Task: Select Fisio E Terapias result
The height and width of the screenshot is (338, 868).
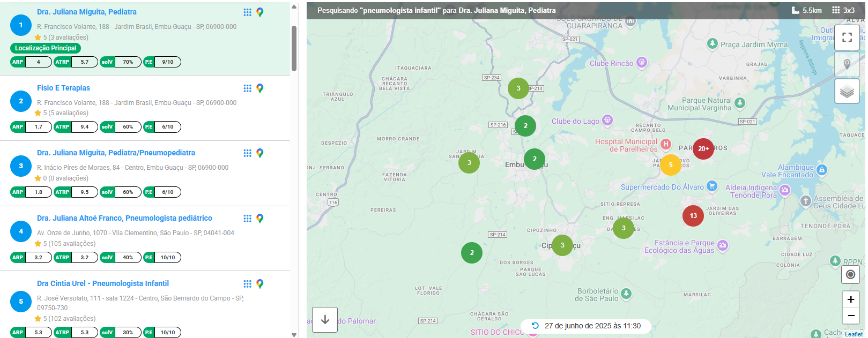Action: coord(63,88)
